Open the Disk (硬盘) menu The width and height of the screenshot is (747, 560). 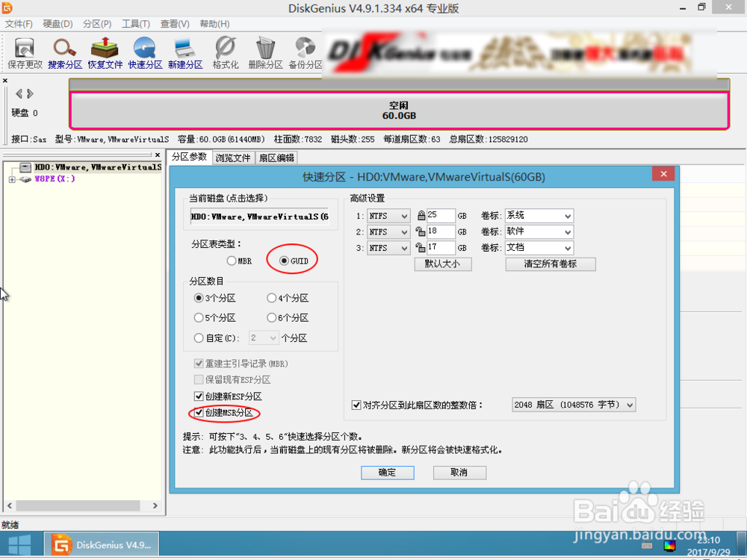click(x=58, y=24)
